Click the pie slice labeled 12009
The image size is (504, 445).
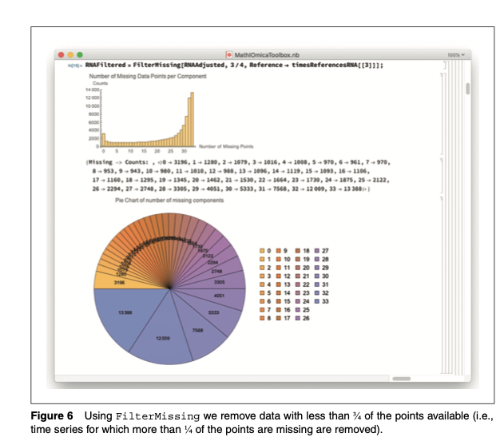coord(163,338)
